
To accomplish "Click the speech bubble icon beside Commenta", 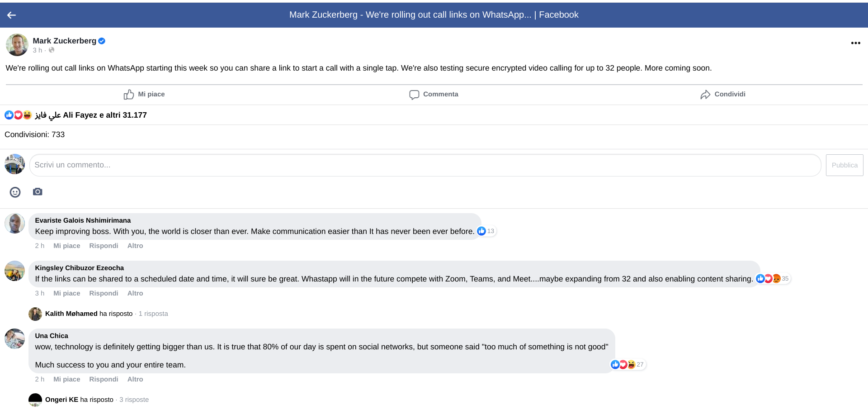I will click(x=414, y=95).
